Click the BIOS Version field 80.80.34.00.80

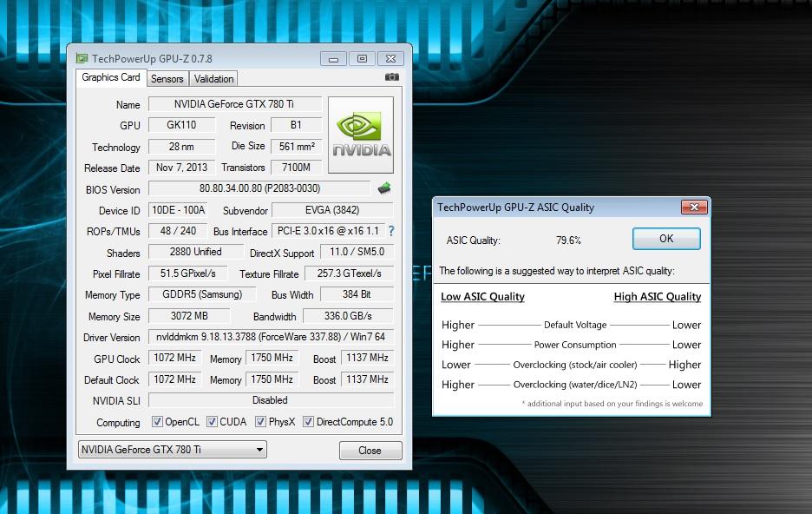click(x=259, y=188)
